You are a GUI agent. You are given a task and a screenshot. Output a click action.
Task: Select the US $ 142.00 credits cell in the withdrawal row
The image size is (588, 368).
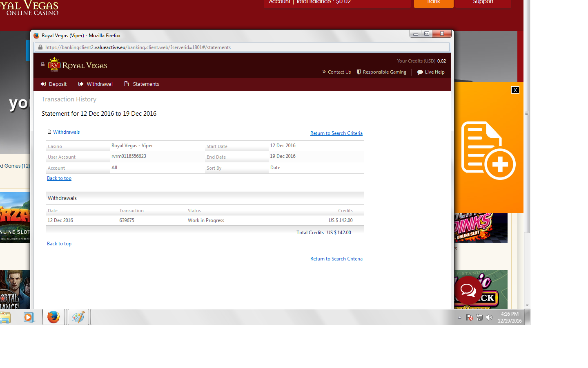(341, 220)
